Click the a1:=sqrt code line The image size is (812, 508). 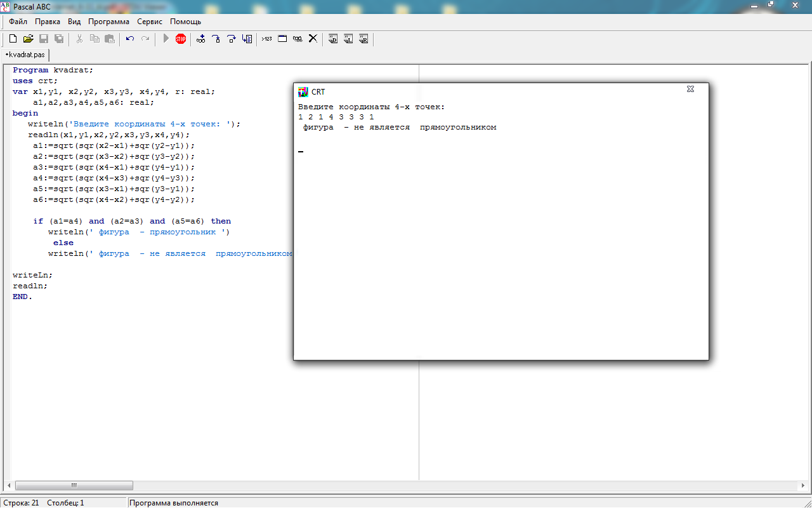click(114, 145)
